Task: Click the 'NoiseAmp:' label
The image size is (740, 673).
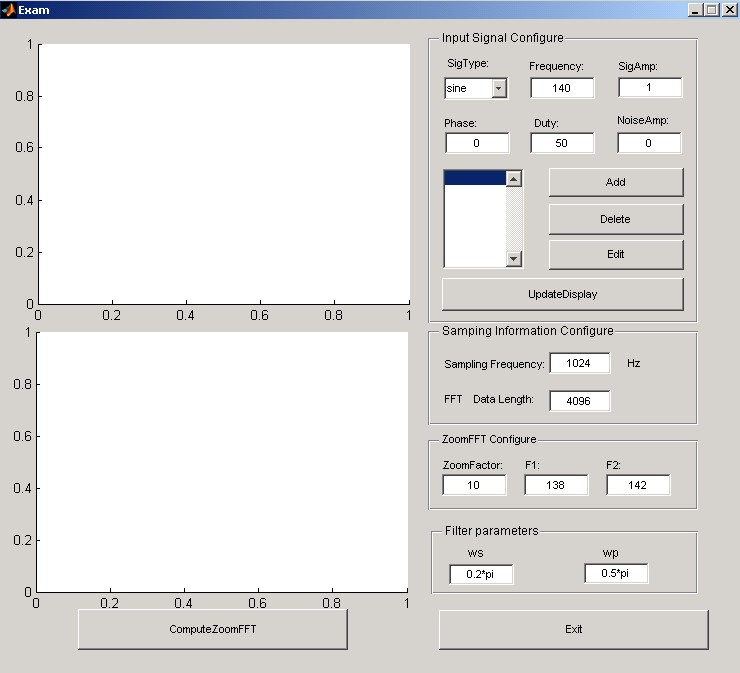Action: point(643,120)
